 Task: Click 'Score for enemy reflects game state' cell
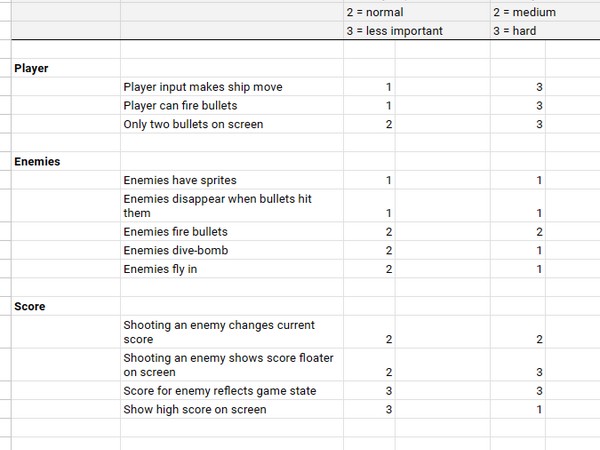[232, 391]
